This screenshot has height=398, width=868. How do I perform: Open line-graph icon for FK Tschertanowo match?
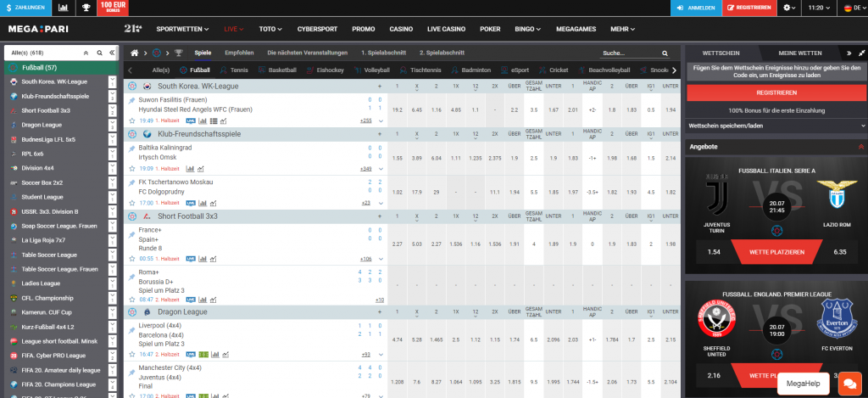[x=213, y=203]
